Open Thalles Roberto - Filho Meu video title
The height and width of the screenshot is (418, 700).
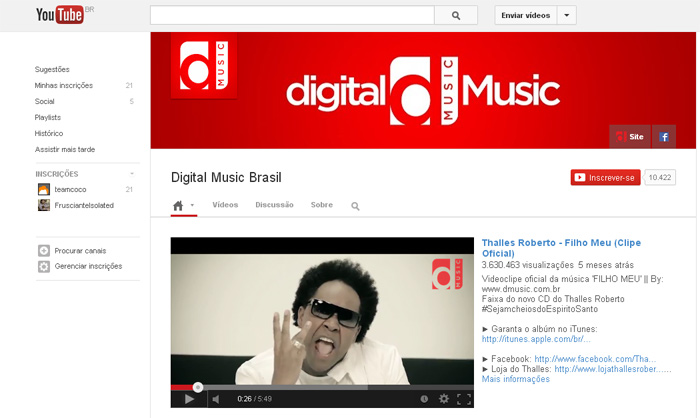(x=561, y=248)
